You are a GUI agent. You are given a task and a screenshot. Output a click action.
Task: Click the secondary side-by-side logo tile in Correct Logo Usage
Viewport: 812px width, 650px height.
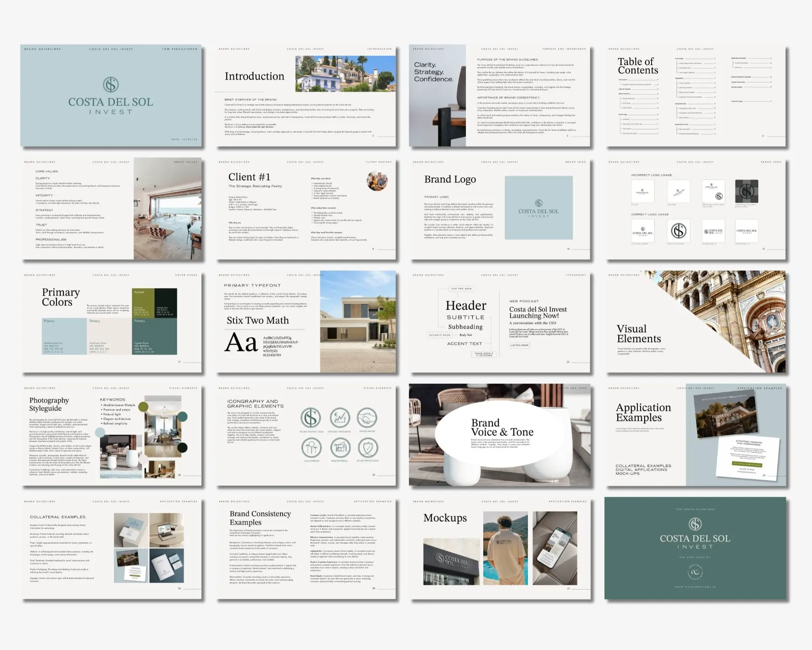pos(713,231)
